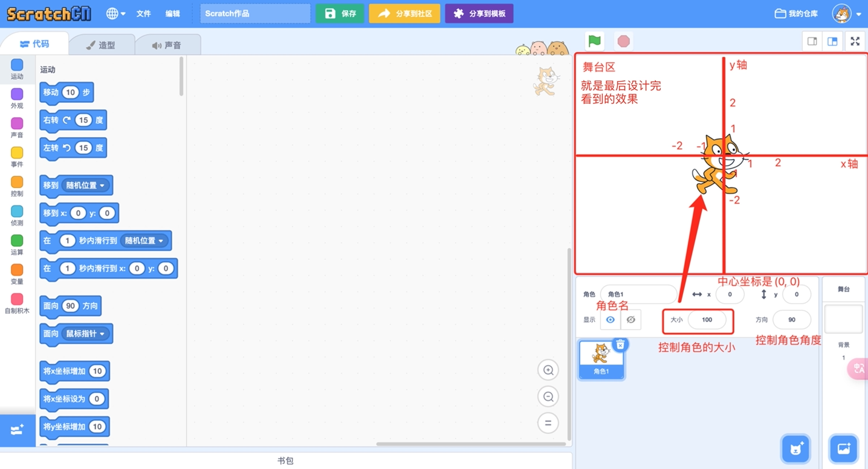Viewport: 868px width, 469px height.
Task: Click the 保存 button
Action: pos(340,13)
